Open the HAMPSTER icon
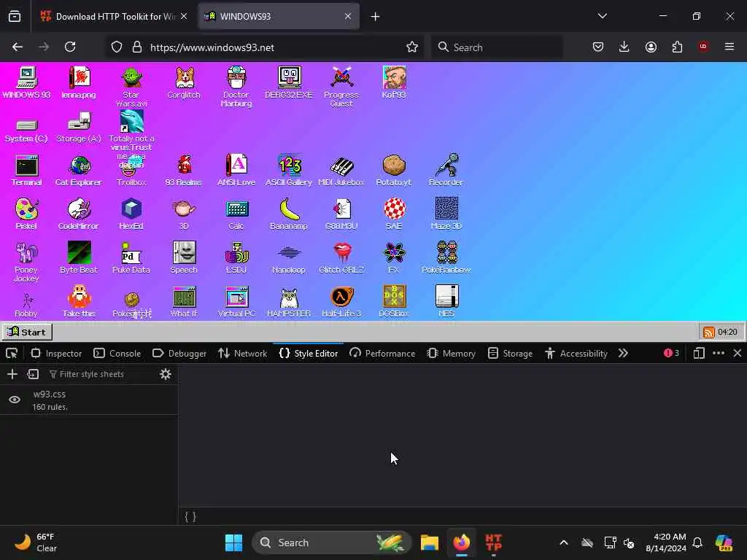 (x=289, y=302)
